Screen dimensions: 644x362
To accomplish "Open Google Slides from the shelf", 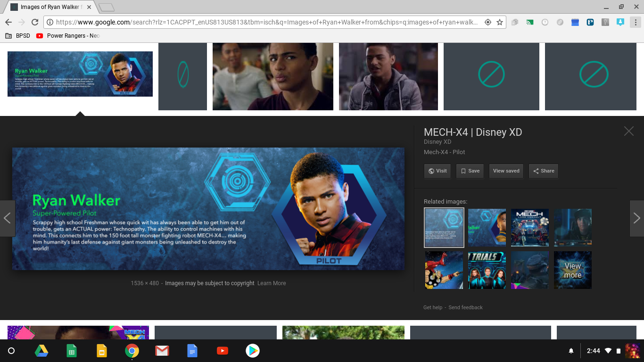I will [x=102, y=351].
